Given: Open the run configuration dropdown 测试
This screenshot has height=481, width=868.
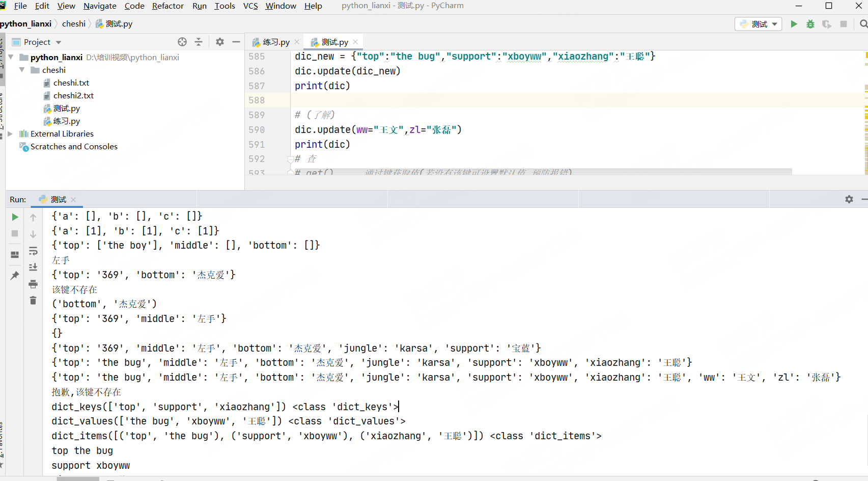Looking at the screenshot, I should coord(758,23).
